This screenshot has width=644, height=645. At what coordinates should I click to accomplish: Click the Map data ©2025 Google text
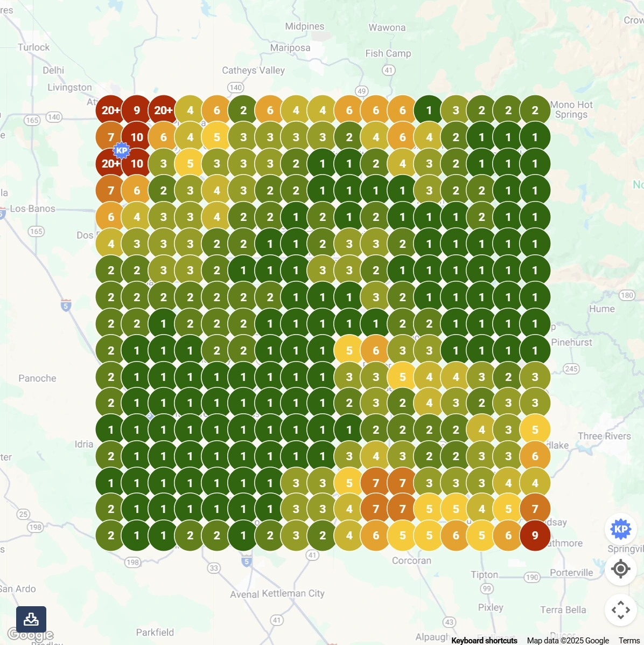(x=568, y=641)
